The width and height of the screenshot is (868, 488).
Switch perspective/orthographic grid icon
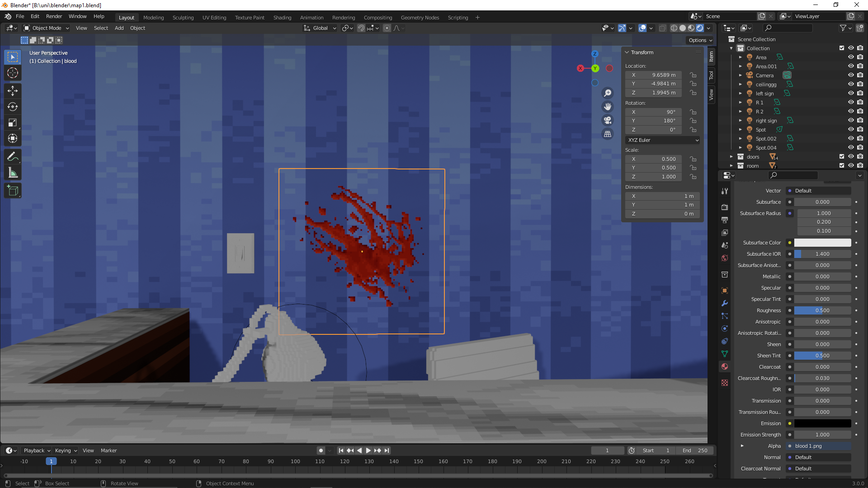coord(608,134)
